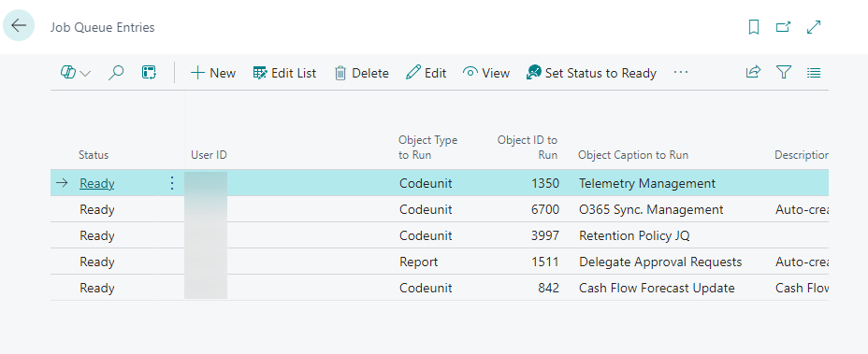This screenshot has width=868, height=354.
Task: Select the O365 Sync. Management cell
Action: click(x=651, y=209)
